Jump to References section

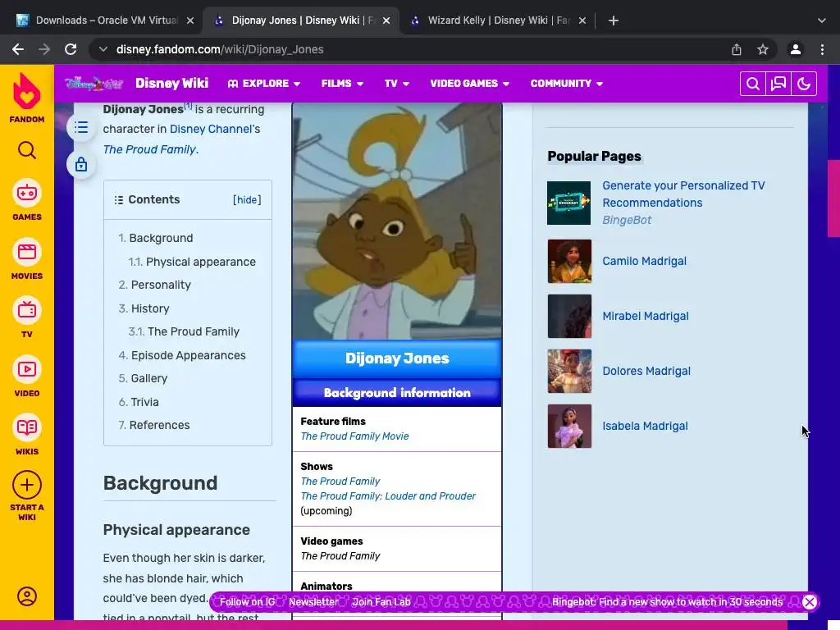[153, 426]
